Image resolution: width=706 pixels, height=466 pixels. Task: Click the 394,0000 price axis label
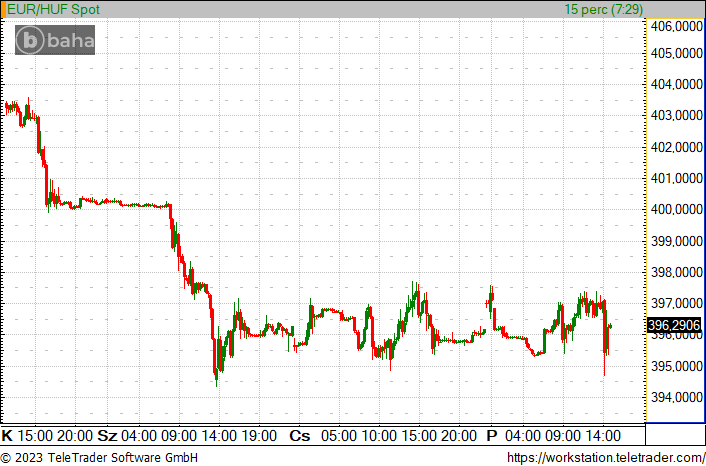(677, 397)
